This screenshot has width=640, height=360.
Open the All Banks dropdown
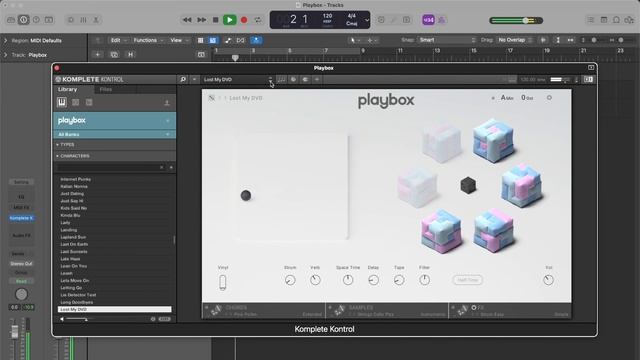point(115,134)
